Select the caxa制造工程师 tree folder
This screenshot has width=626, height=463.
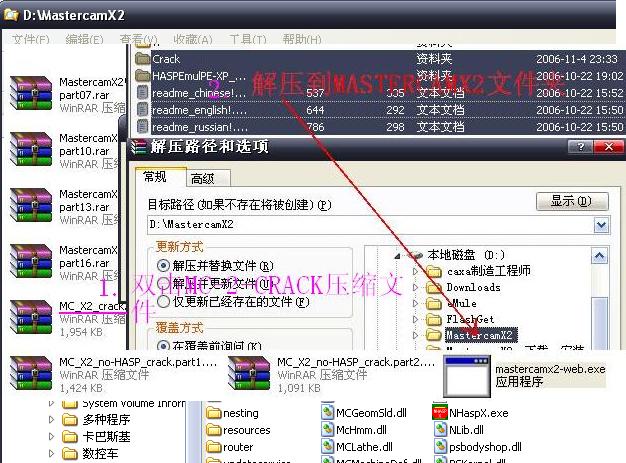point(489,271)
